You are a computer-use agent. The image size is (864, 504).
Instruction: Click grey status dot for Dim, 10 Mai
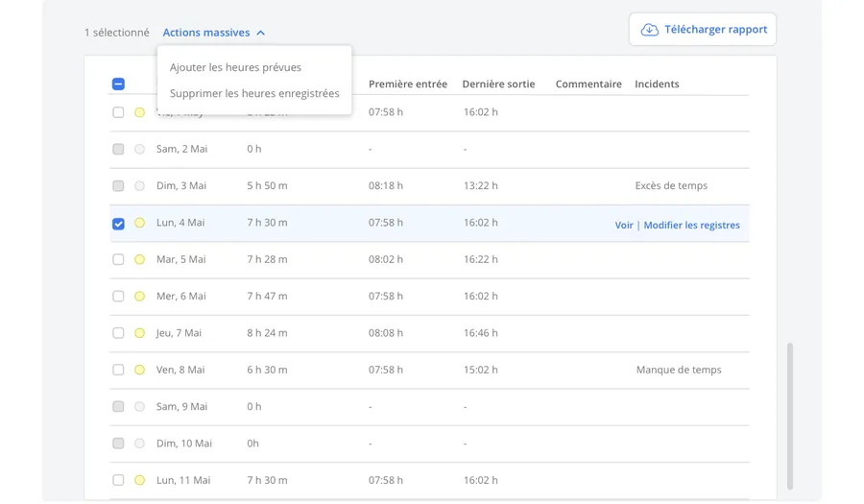tap(139, 444)
